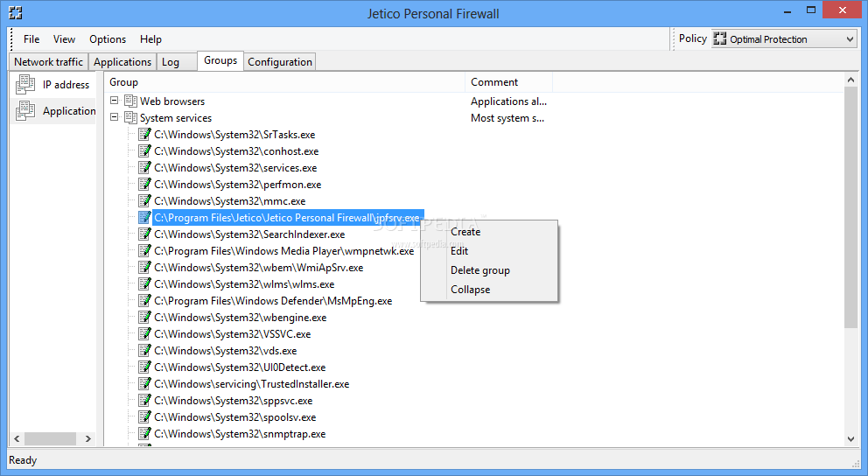Click the icon next to mmc.exe
Image resolution: width=868 pixels, height=476 pixels.
point(144,200)
